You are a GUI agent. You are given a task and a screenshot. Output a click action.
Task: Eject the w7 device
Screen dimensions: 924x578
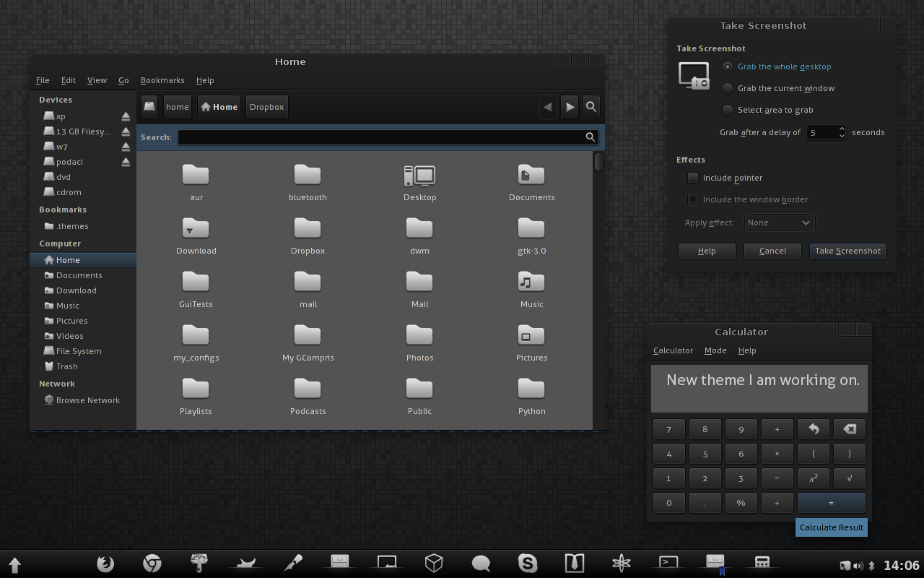coord(126,147)
